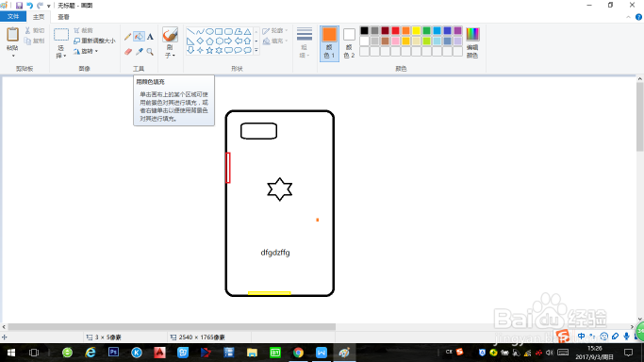644x362 pixels.
Task: Click the Paint help question mark
Action: [638, 17]
